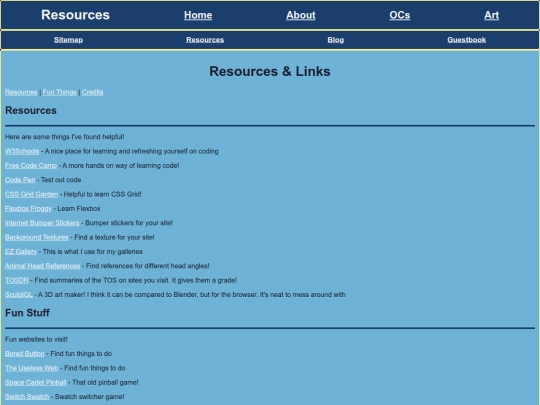The width and height of the screenshot is (540, 405).
Task: Open the Home navigation link
Action: [198, 15]
